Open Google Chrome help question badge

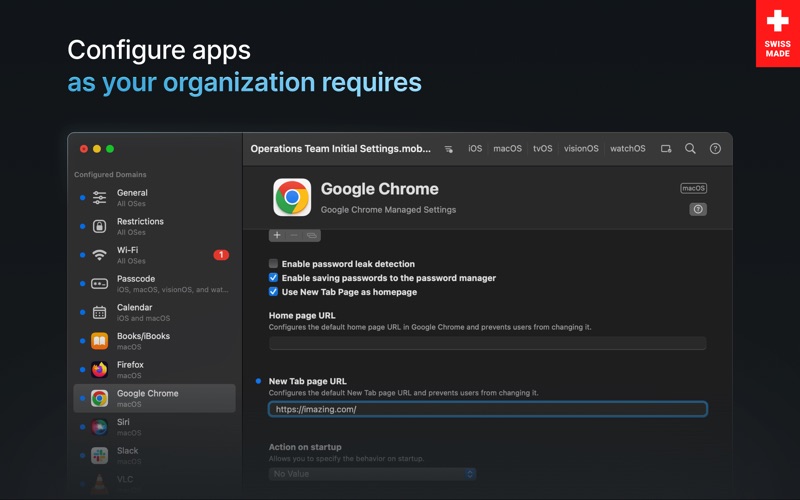[698, 209]
